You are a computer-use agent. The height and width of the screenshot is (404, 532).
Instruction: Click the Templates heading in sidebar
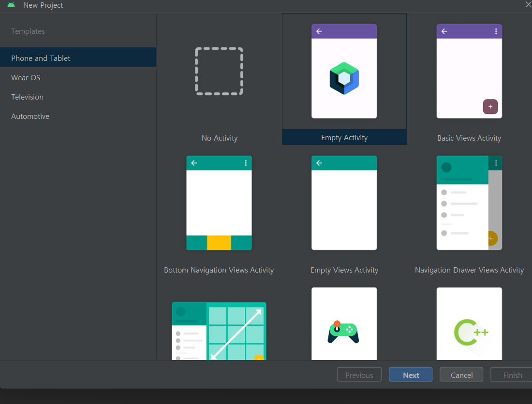[x=28, y=31]
